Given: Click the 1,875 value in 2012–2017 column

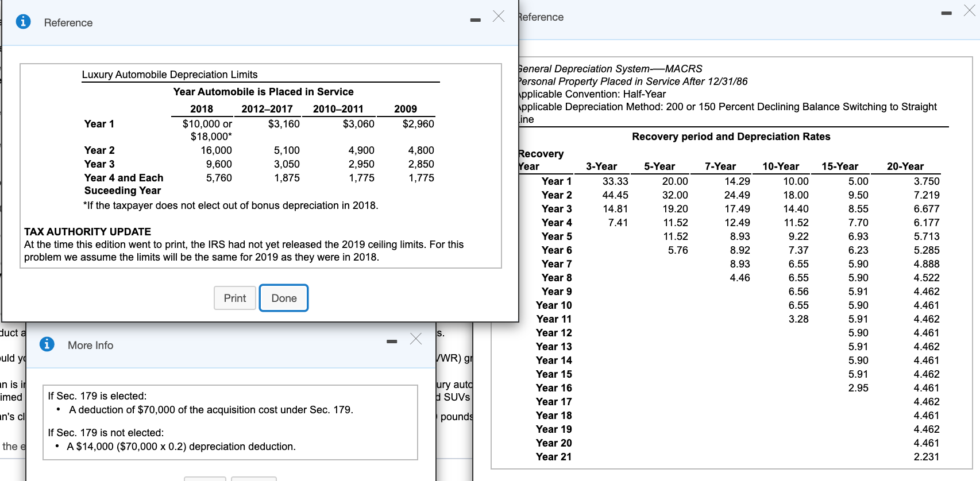Looking at the screenshot, I should 287,178.
